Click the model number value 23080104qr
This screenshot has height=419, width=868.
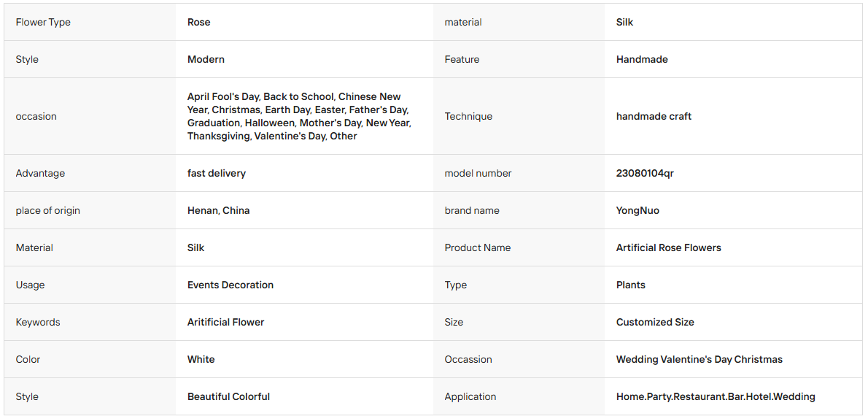(x=645, y=173)
